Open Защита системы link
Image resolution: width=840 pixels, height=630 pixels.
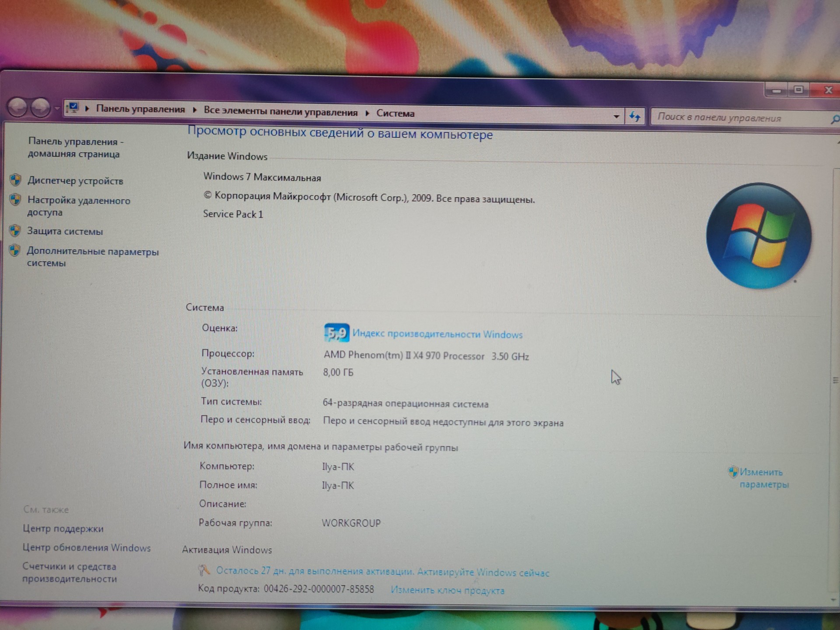point(65,231)
